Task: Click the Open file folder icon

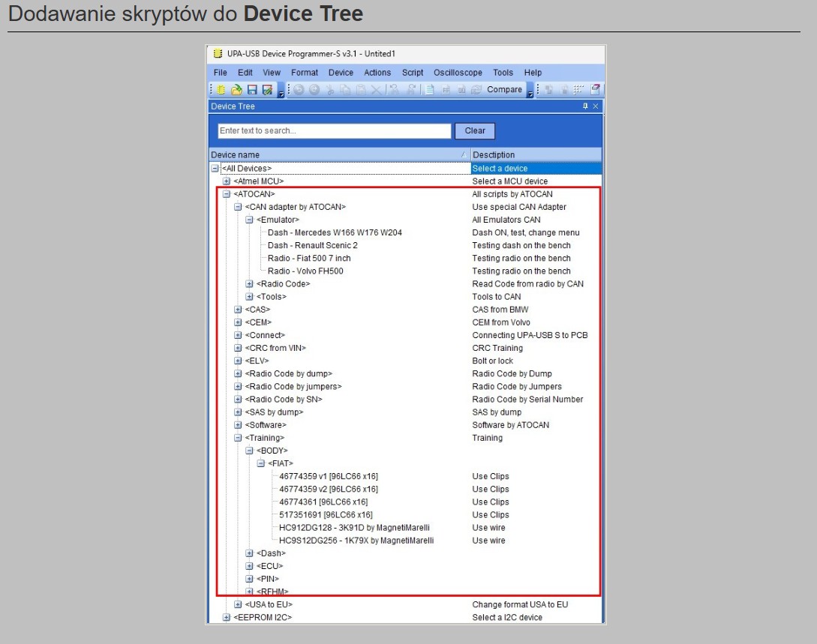Action: (236, 90)
